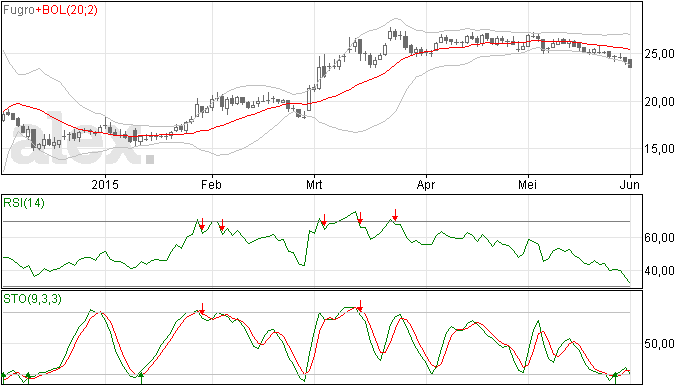
Task: Click the '15,00' price axis value
Action: [659, 149]
